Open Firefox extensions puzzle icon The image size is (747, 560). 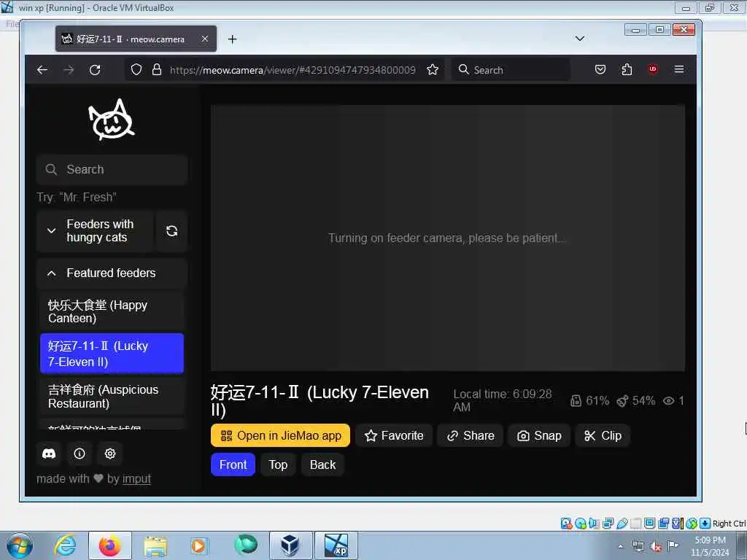tap(627, 69)
